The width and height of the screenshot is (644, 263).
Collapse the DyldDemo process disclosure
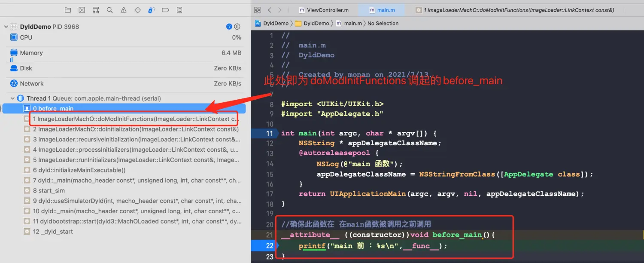(6, 27)
